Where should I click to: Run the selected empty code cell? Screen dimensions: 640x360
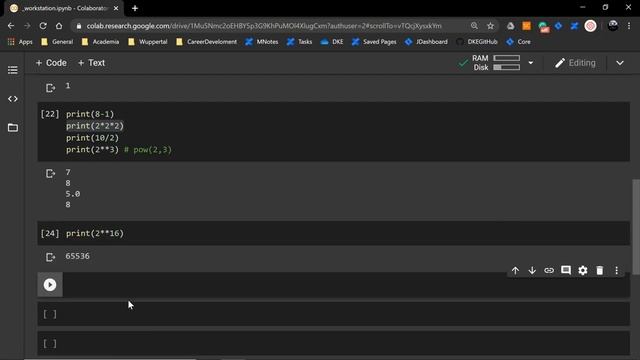[x=50, y=284]
